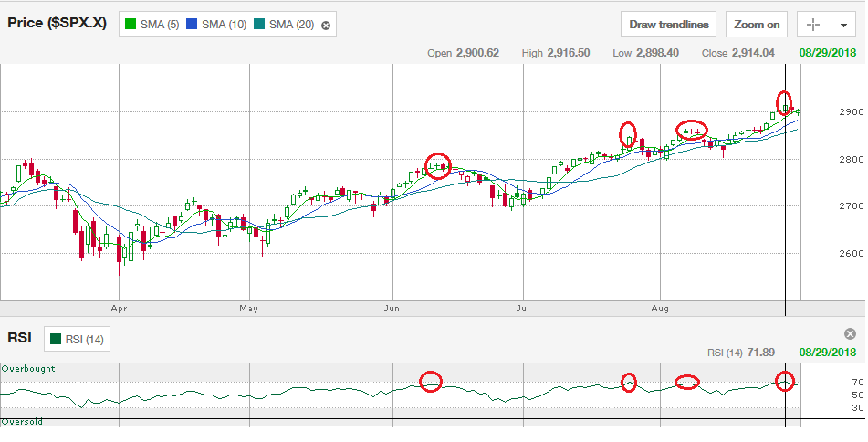Image resolution: width=868 pixels, height=442 pixels.
Task: Click the SMA (10) legend label
Action: [225, 25]
